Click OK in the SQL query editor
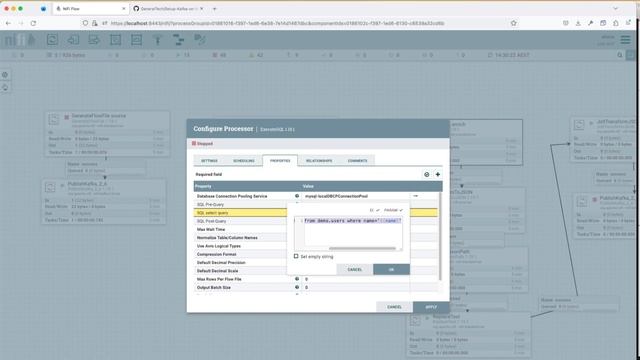Viewport: 640px width, 360px height. tap(391, 269)
